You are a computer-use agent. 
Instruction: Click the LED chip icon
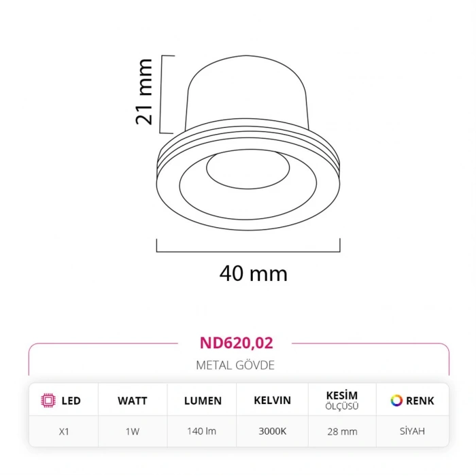[x=48, y=401]
